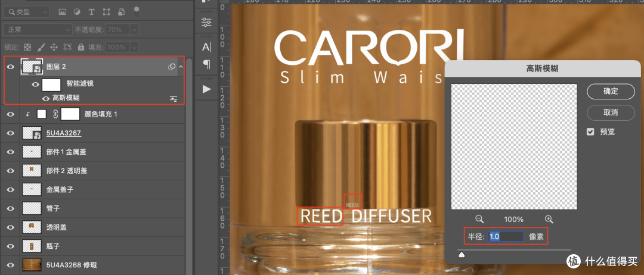Uncheck the 预览 preview checkbox

590,132
